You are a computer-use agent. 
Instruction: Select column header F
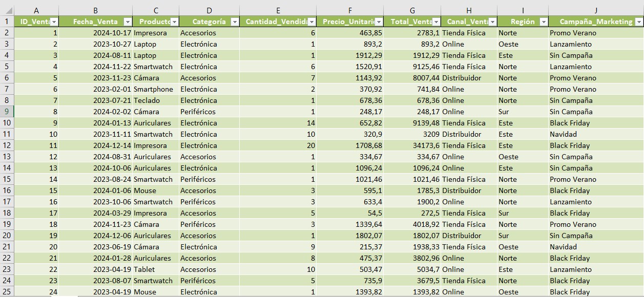pyautogui.click(x=350, y=10)
